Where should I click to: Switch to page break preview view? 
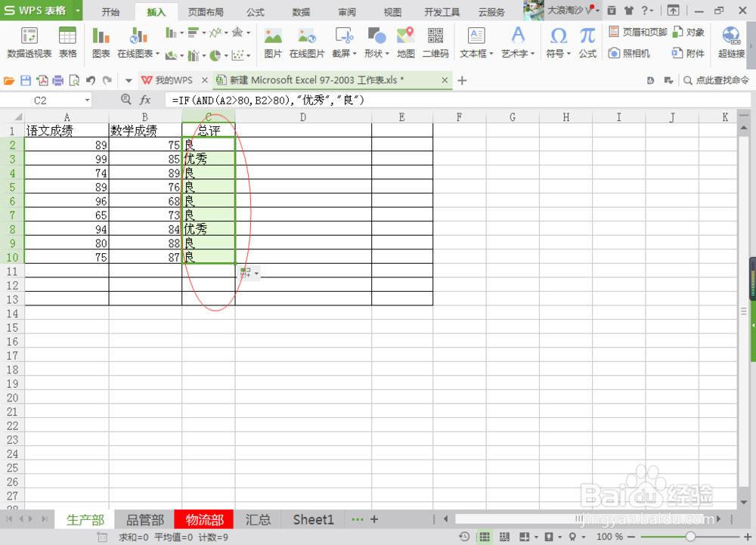tap(504, 537)
